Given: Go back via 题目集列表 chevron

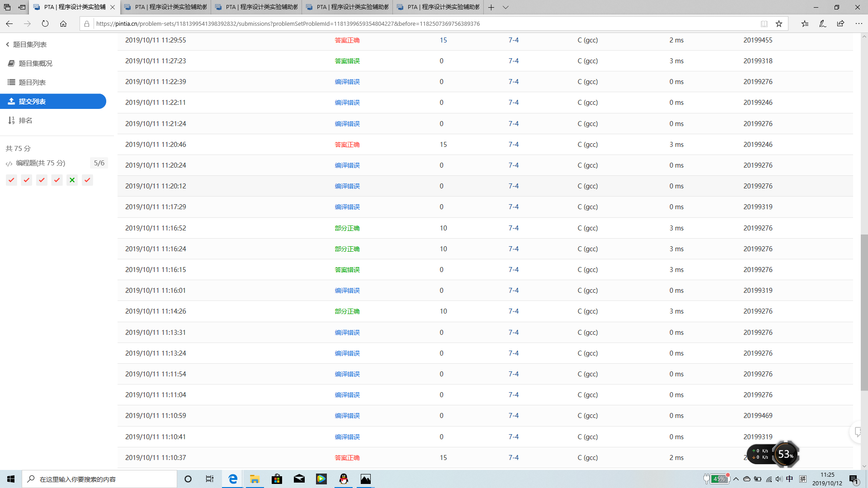Looking at the screenshot, I should tap(8, 44).
